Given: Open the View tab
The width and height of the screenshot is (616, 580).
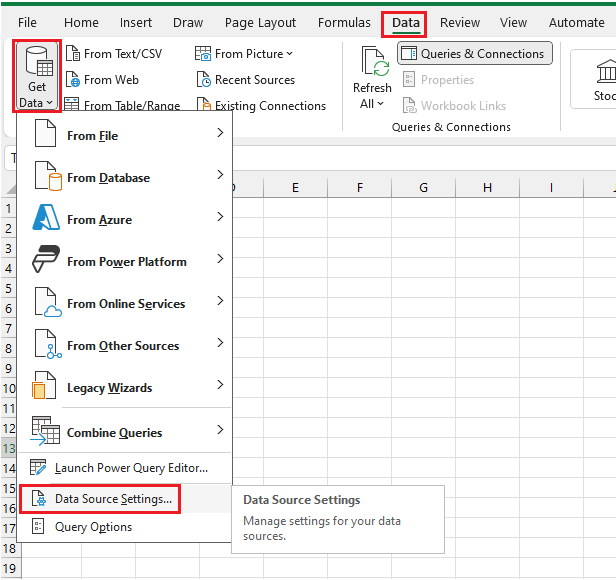Looking at the screenshot, I should [x=513, y=22].
